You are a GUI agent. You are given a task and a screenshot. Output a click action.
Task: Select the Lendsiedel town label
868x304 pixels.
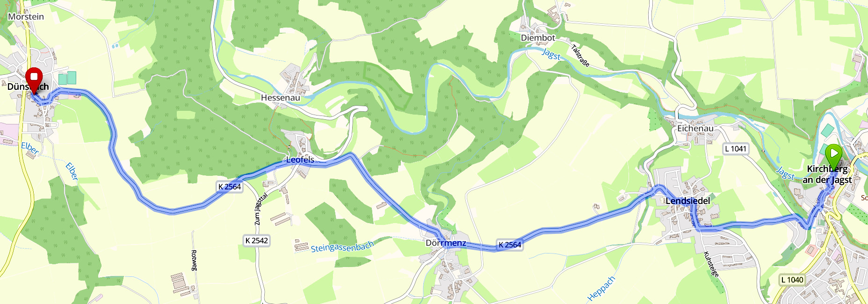tap(687, 201)
